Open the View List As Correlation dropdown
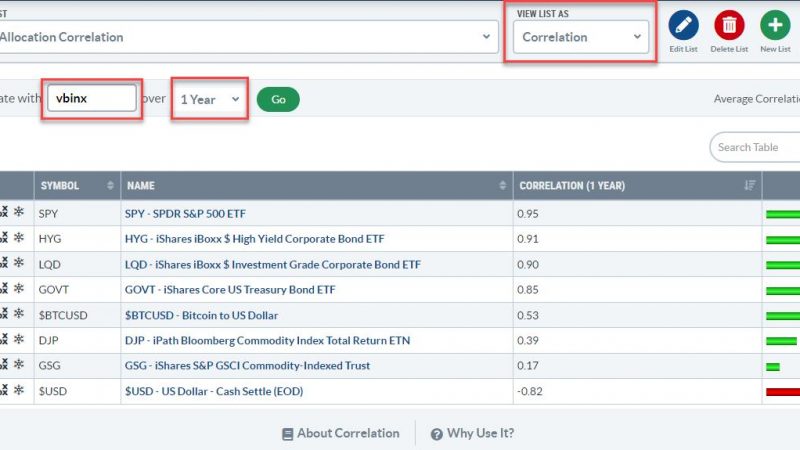The height and width of the screenshot is (450, 800). (581, 37)
